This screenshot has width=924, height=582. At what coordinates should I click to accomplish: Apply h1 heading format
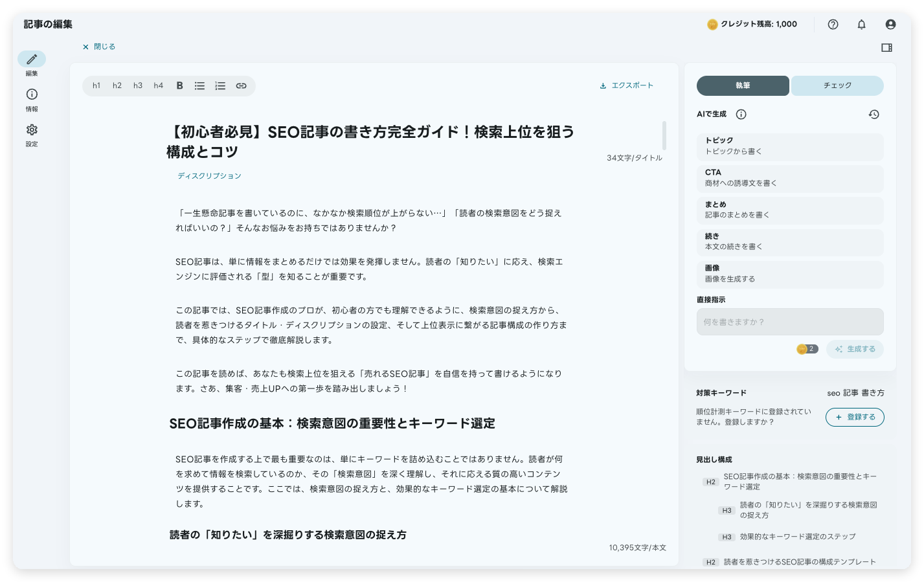(x=96, y=85)
